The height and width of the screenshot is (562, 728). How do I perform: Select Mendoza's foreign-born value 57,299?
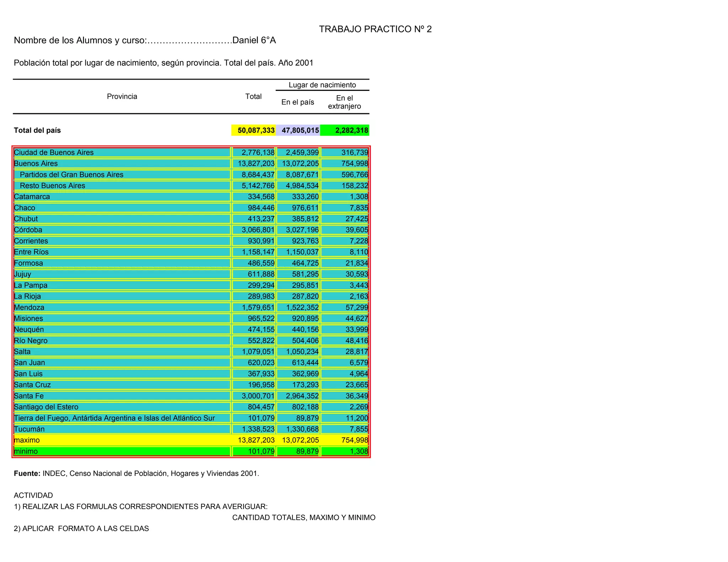(357, 307)
